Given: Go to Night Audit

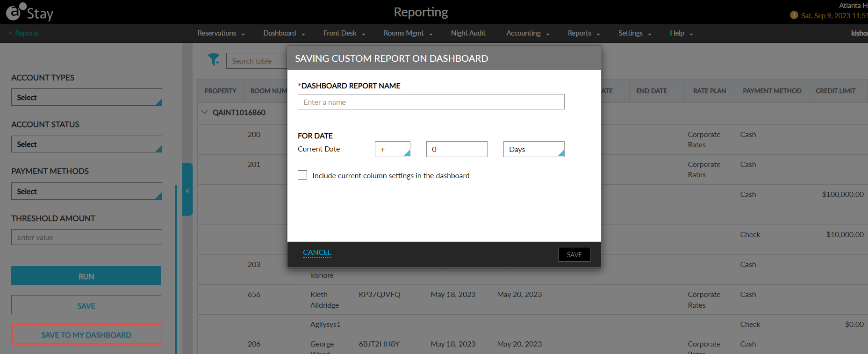Looking at the screenshot, I should (x=468, y=33).
